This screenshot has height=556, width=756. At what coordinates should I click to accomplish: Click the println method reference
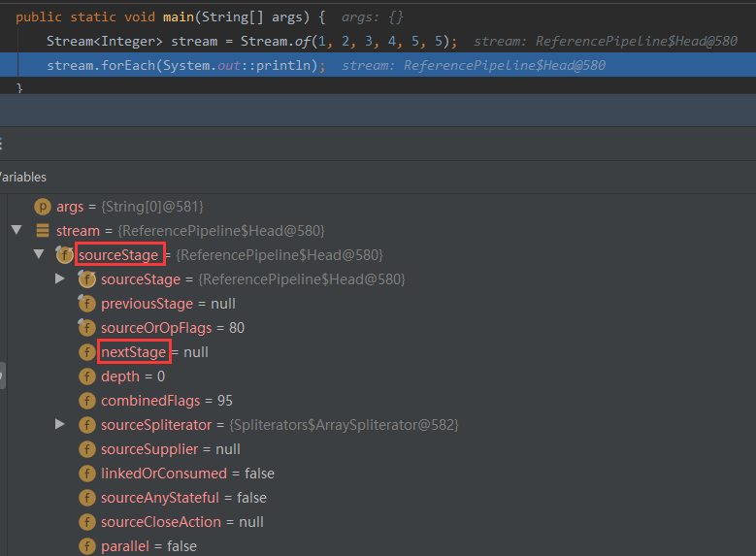coord(283,65)
